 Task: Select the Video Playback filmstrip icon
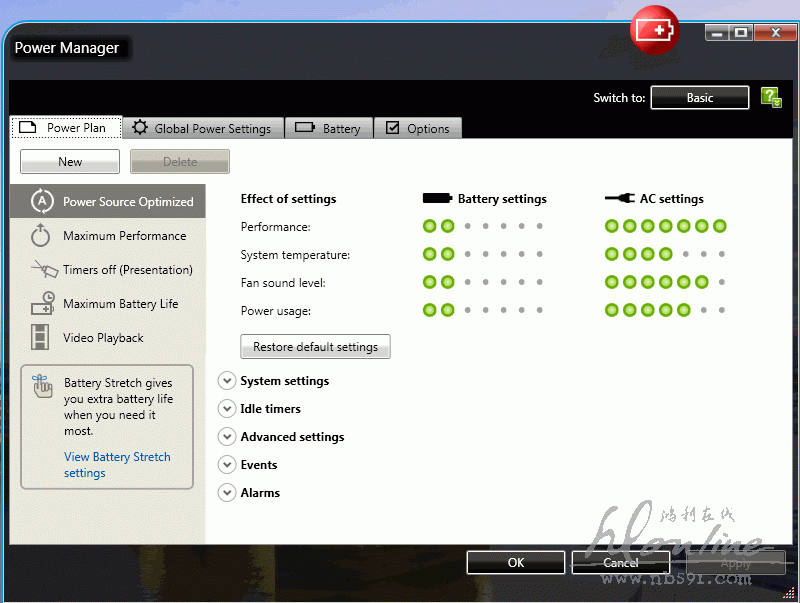point(41,338)
